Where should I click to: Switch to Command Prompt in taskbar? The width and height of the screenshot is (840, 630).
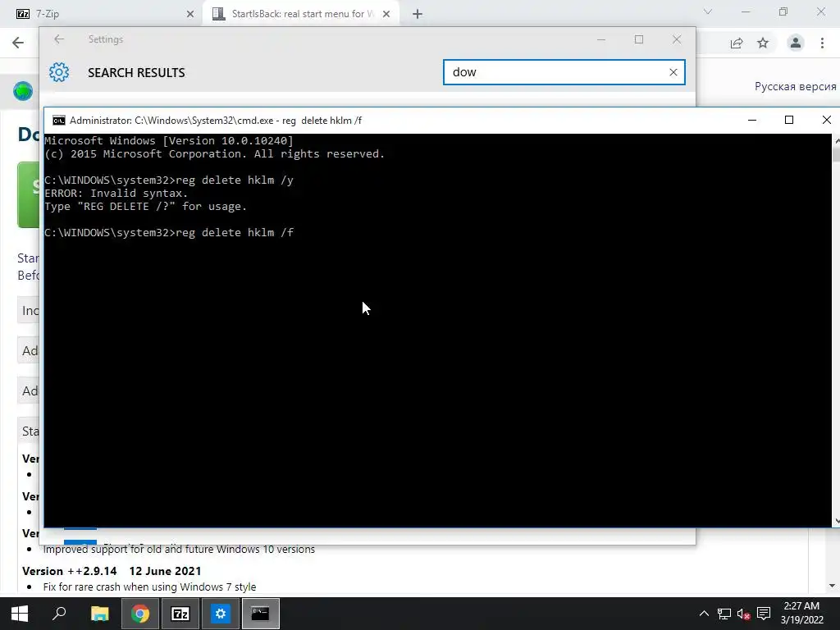(x=260, y=614)
